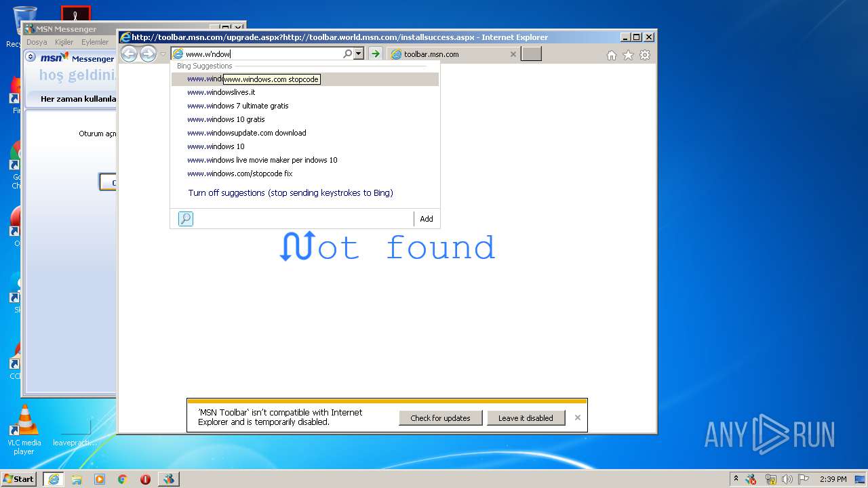Screen dimensions: 868x488
Task: Select suggestion www.windowsupdate.com download
Action: 304,133
